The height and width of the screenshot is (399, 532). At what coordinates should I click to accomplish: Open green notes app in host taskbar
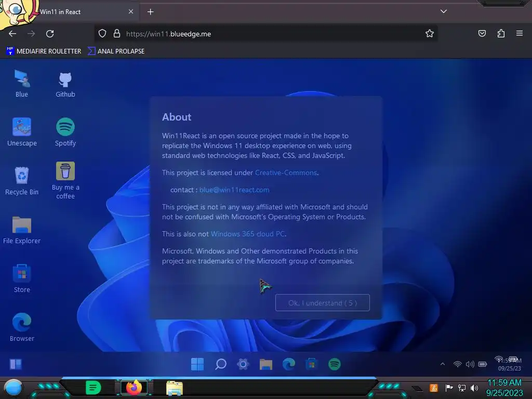pos(93,388)
